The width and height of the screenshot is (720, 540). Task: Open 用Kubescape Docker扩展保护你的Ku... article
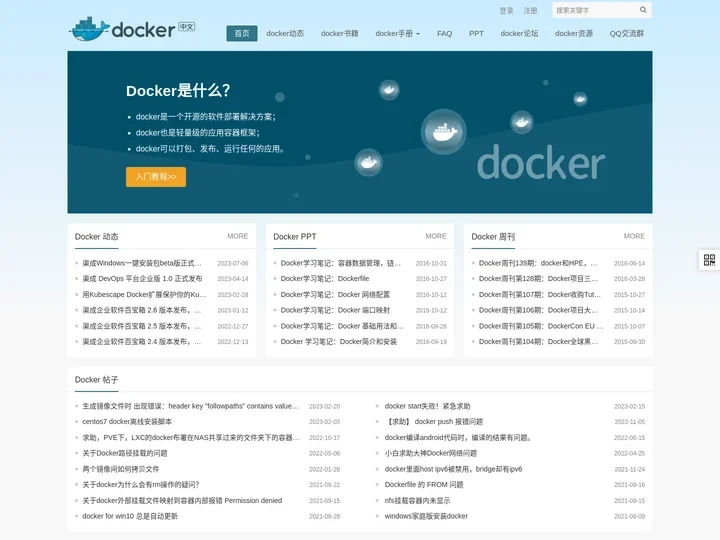tap(144, 295)
